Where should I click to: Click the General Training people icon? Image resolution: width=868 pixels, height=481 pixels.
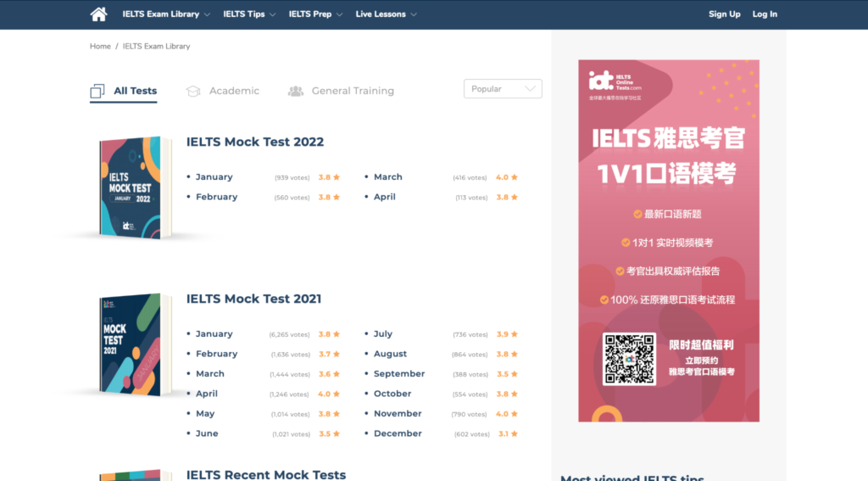tap(295, 91)
